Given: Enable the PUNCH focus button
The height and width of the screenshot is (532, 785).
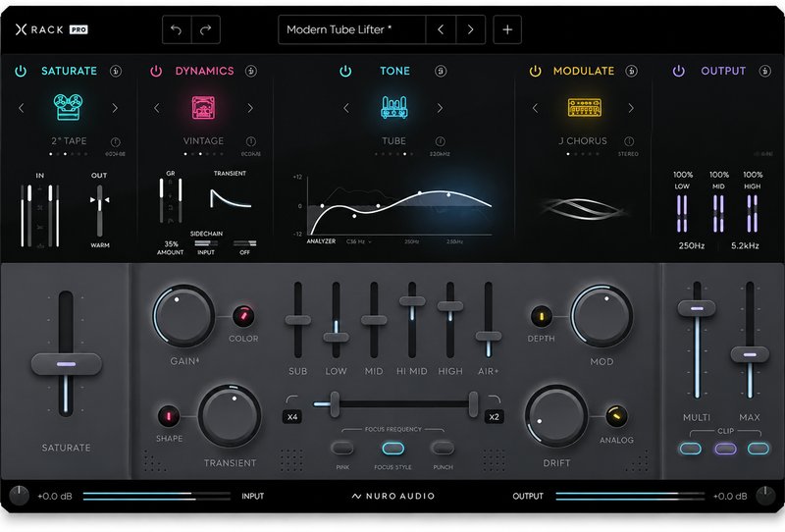Looking at the screenshot, I should pyautogui.click(x=444, y=448).
